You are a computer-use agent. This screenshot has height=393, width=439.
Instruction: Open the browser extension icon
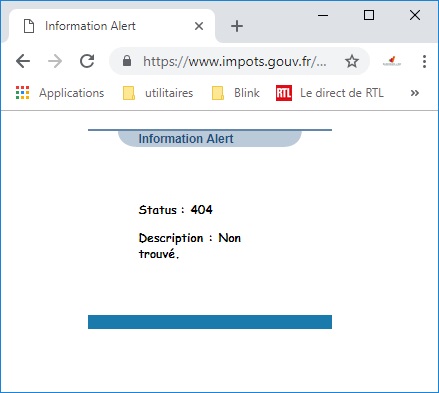coord(392,61)
